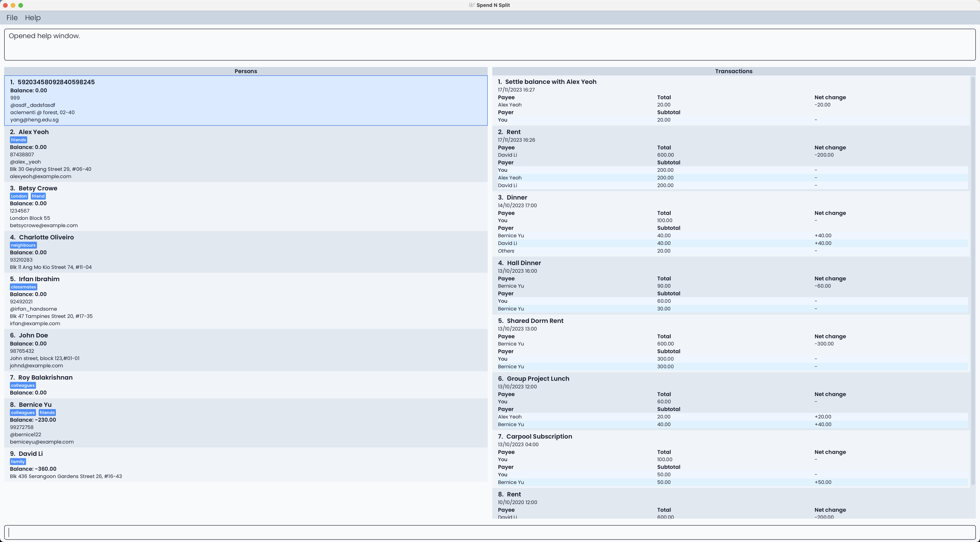Click the command input field at bottom

[x=490, y=532]
